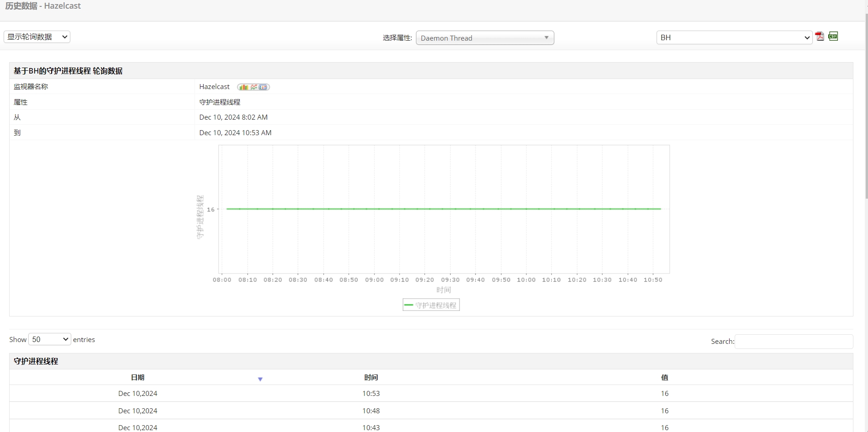Export the report as PDF
The height and width of the screenshot is (432, 868).
pyautogui.click(x=820, y=37)
